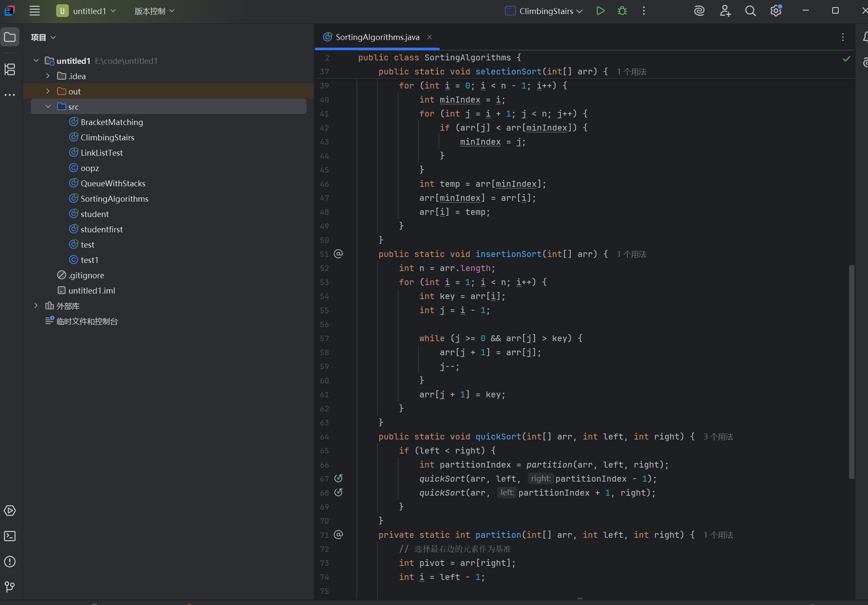Select the SortingAlgorithms.java editor tab
Viewport: 868px width, 605px height.
tap(377, 37)
